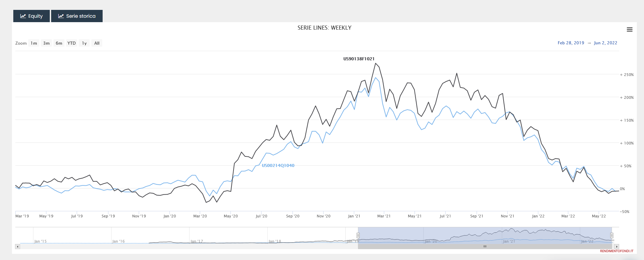
Task: Zoom chart to YTD
Action: coord(72,43)
